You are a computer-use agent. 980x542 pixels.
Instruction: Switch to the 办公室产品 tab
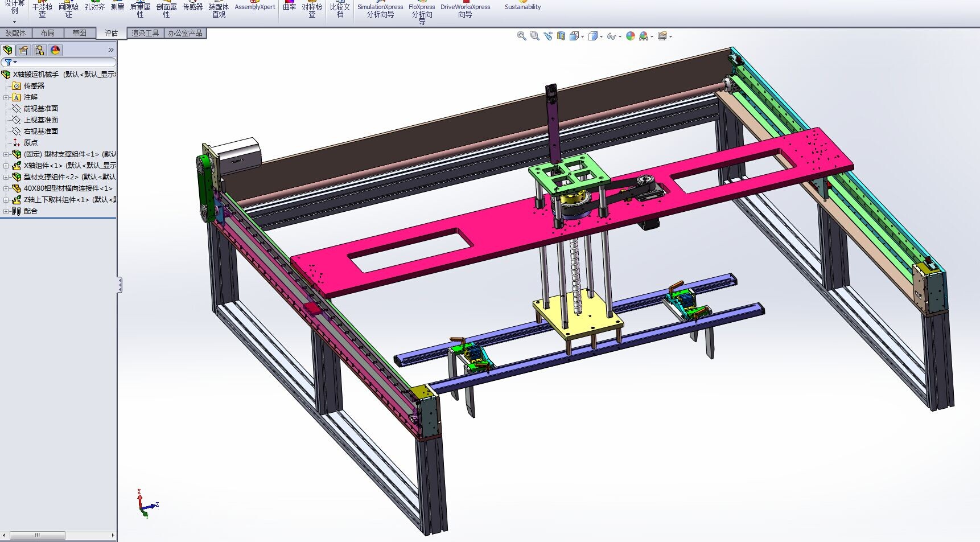pos(185,33)
